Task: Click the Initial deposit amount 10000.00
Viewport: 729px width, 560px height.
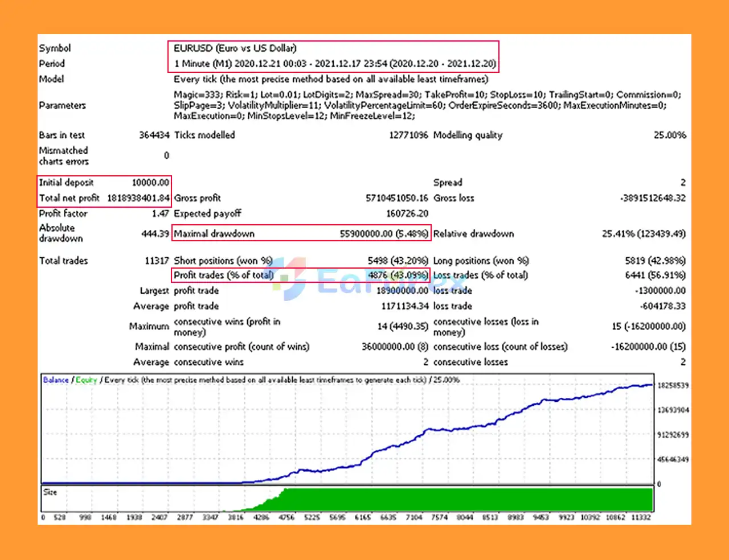Action: click(x=150, y=183)
